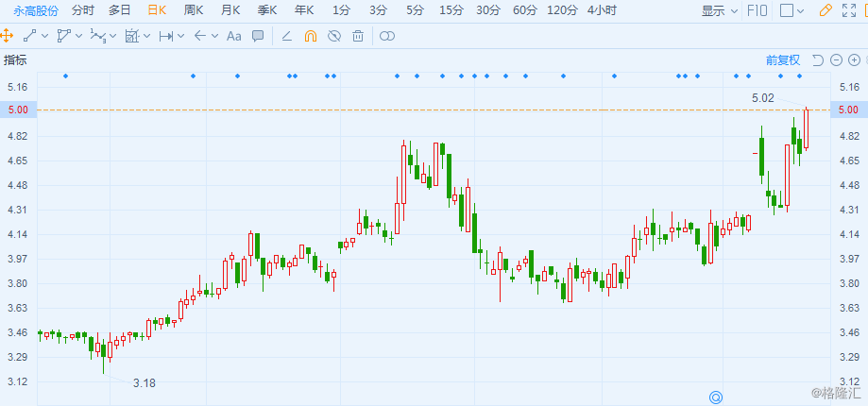This screenshot has height=406, width=868.
Task: Click the undo arrow near 前复权
Action: click(x=818, y=60)
